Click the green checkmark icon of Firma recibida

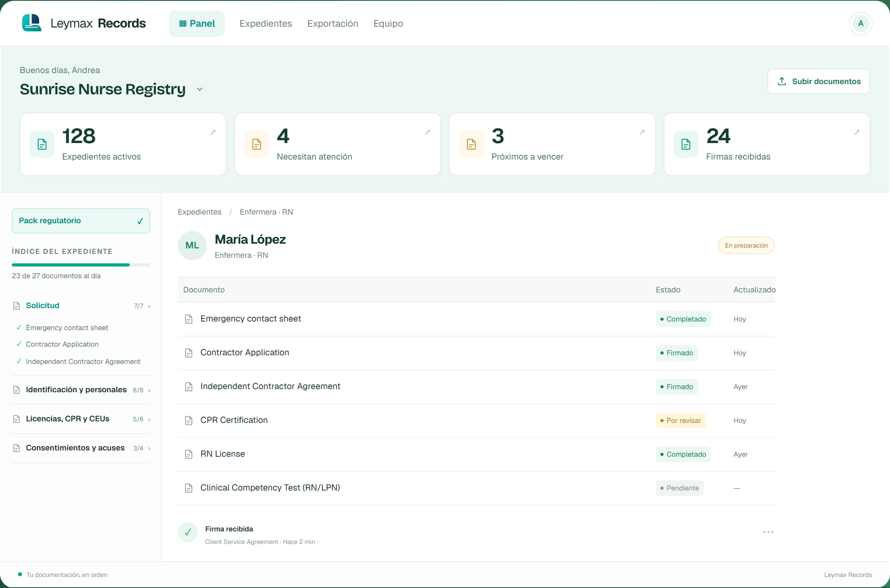click(188, 532)
